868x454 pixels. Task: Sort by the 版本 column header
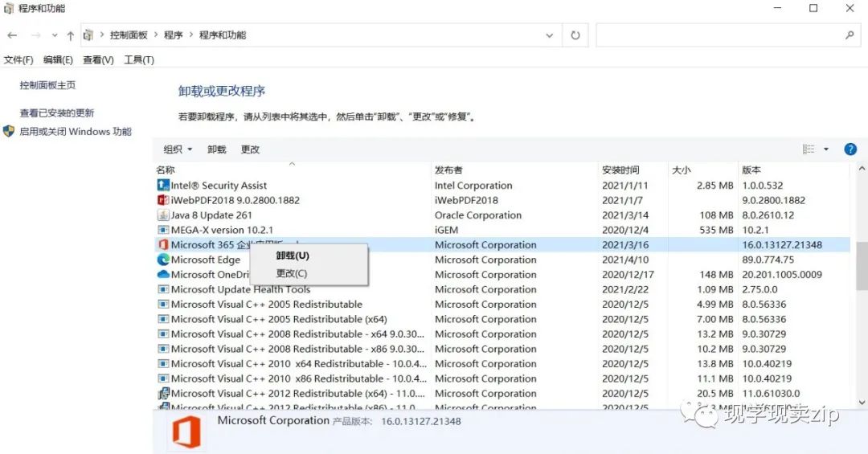[751, 170]
